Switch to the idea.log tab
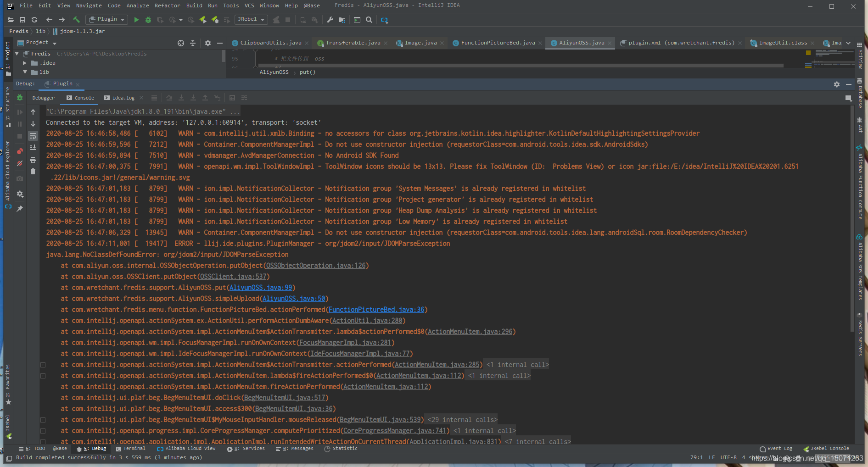This screenshot has height=467, width=868. (x=123, y=98)
